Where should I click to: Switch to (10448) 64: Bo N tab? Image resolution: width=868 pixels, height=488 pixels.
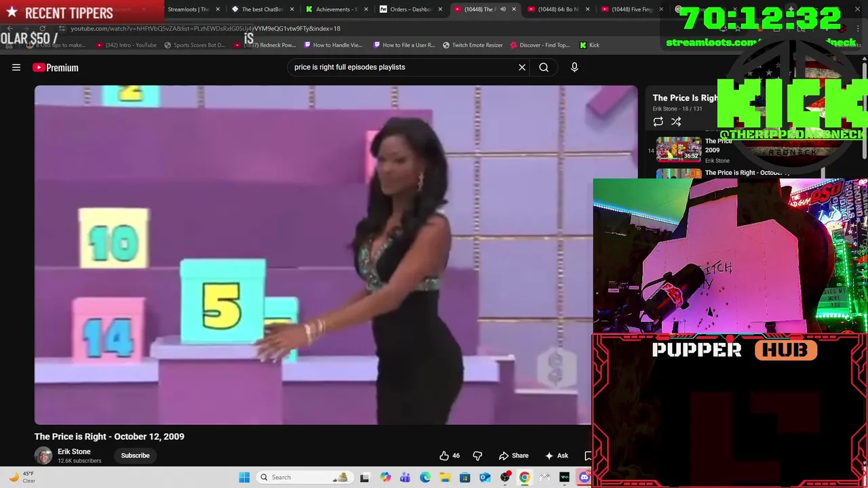pos(557,9)
